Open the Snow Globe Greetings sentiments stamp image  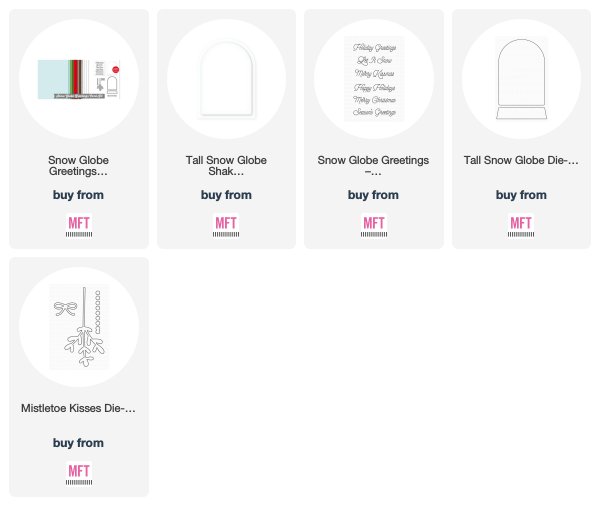point(374,79)
